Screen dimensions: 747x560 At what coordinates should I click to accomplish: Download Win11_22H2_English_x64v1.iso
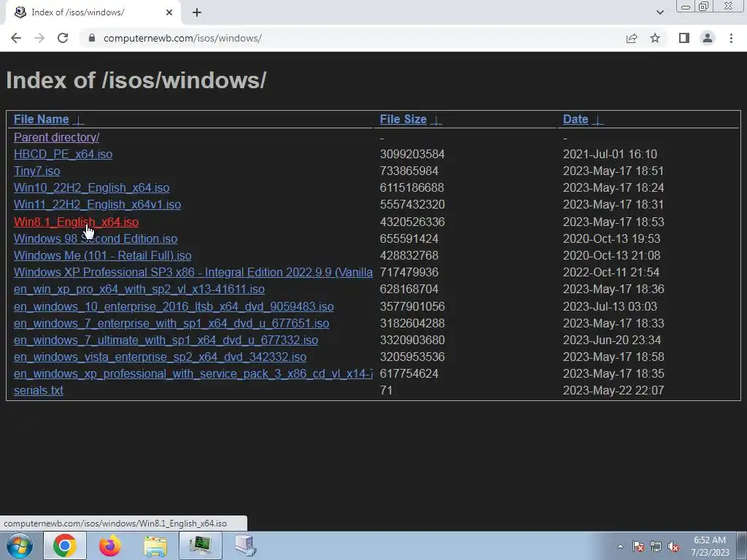coord(97,204)
